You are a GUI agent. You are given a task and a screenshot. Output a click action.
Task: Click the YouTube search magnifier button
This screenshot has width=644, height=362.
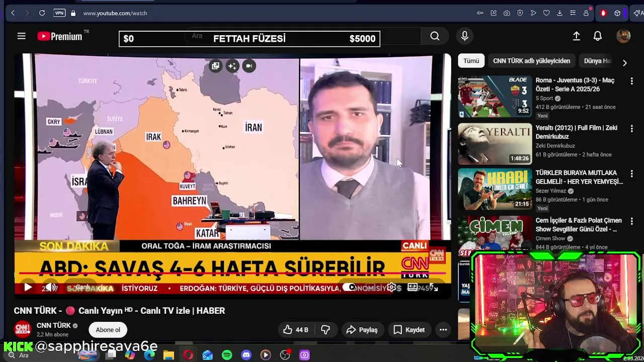pyautogui.click(x=435, y=36)
